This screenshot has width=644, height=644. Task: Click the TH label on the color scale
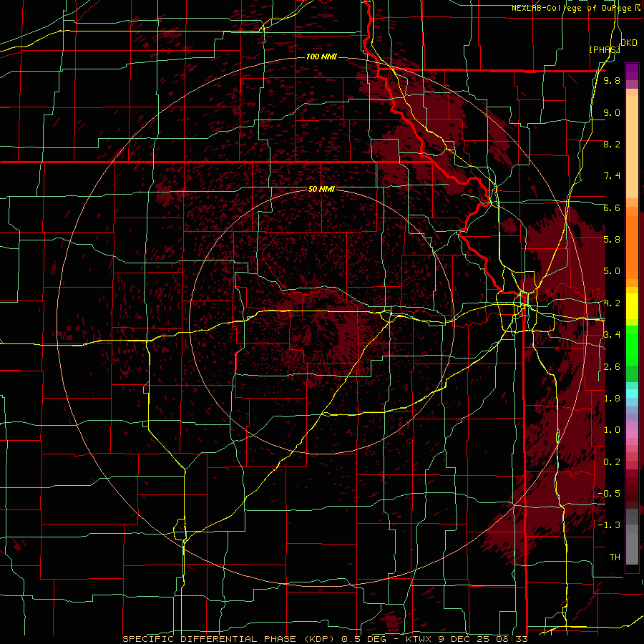pos(615,557)
